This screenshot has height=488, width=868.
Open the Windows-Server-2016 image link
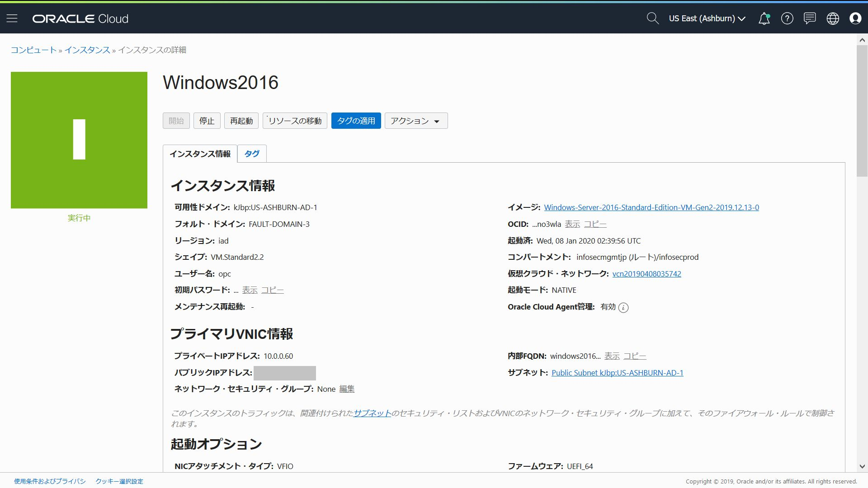pyautogui.click(x=651, y=207)
